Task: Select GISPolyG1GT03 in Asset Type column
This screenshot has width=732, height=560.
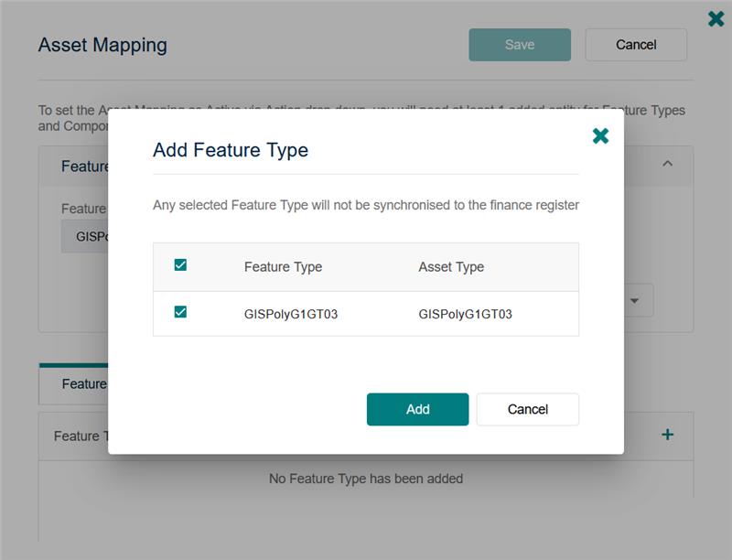Action: tap(465, 314)
